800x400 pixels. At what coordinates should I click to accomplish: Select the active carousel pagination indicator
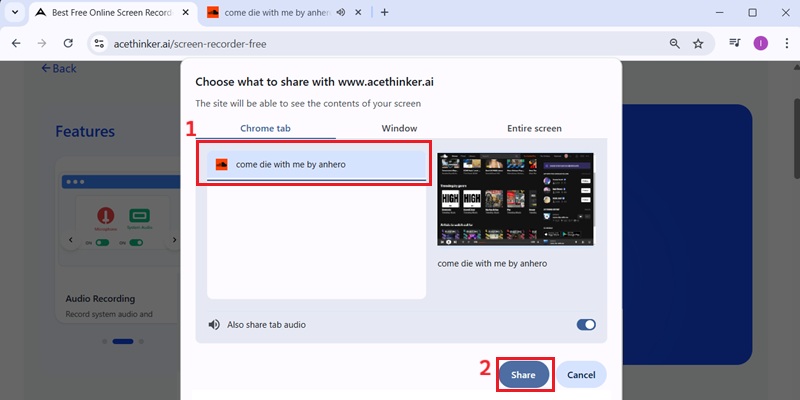(123, 341)
